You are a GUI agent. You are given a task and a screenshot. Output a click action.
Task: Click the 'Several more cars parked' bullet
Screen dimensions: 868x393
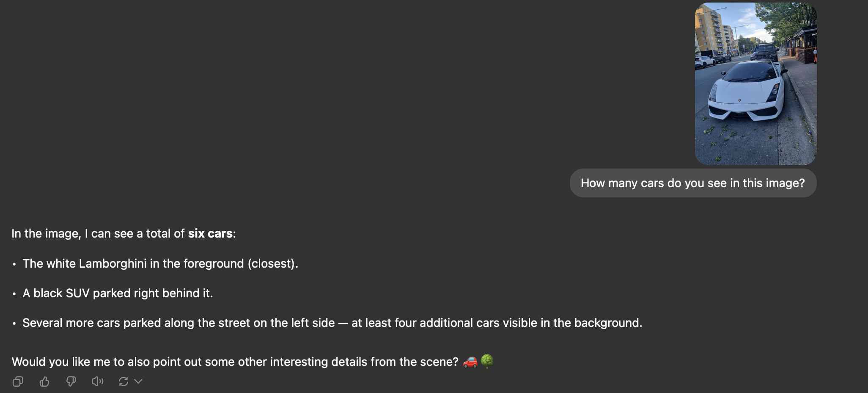332,323
